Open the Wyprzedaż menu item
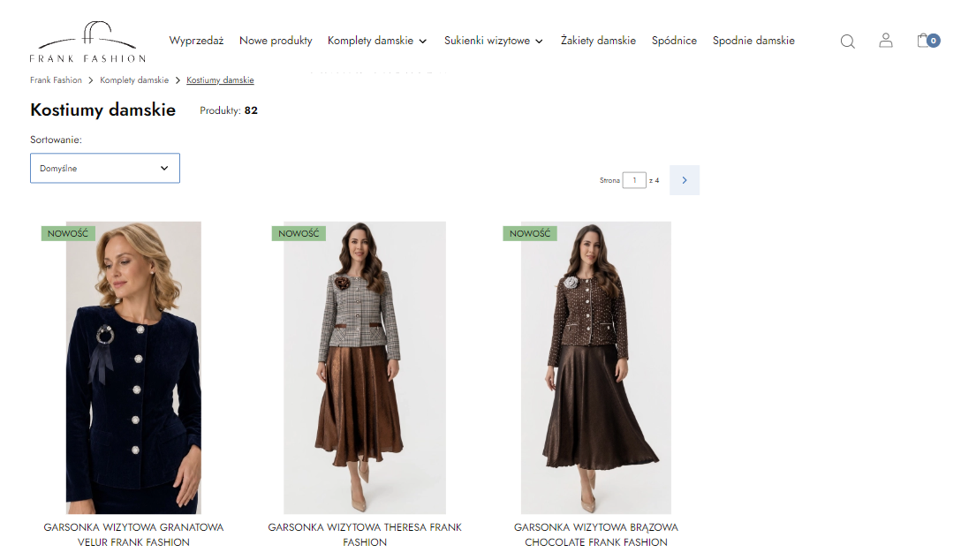 196,41
